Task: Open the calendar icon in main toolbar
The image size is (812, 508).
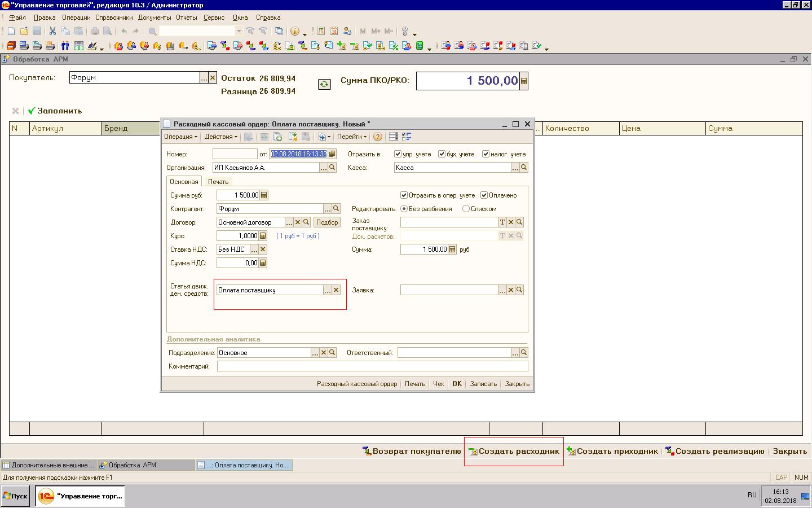Action: tap(334, 32)
